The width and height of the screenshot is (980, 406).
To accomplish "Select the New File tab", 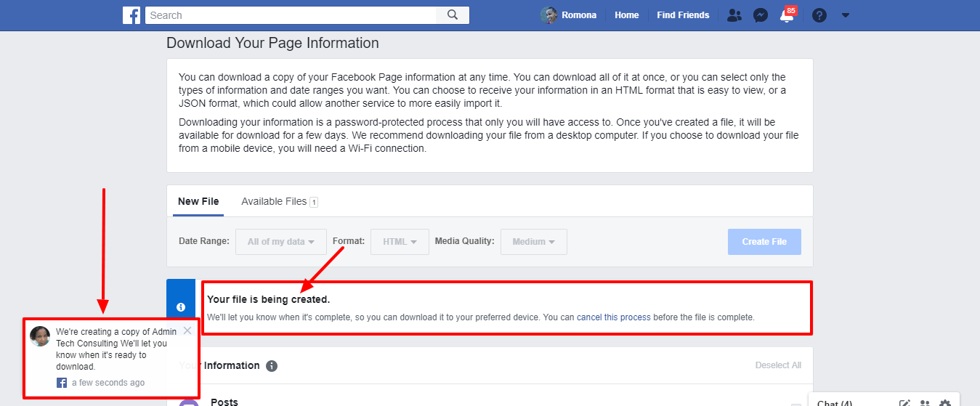I will (198, 201).
